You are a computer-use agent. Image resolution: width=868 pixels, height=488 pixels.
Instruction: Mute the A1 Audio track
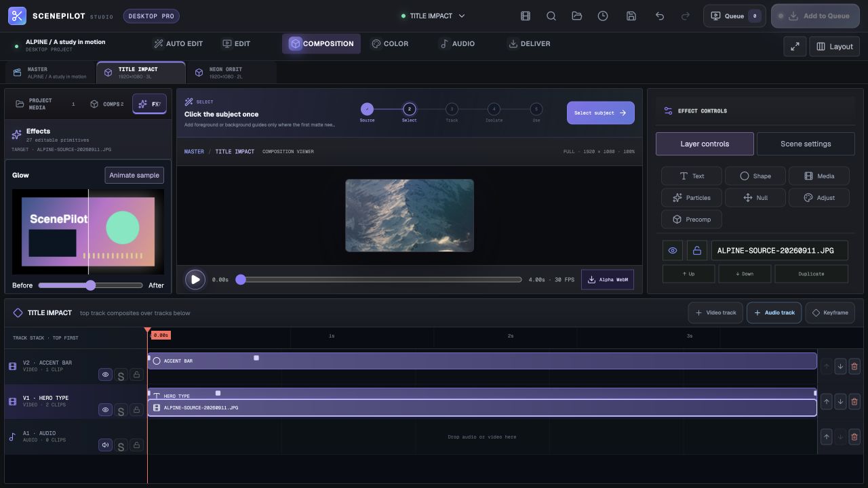click(x=105, y=445)
